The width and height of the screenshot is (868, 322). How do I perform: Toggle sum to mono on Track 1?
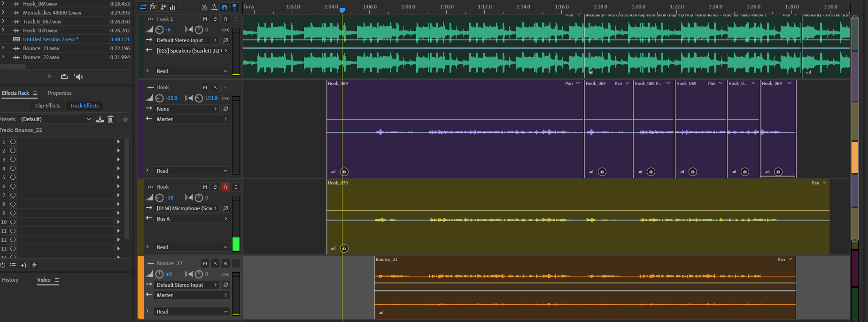pyautogui.click(x=226, y=30)
